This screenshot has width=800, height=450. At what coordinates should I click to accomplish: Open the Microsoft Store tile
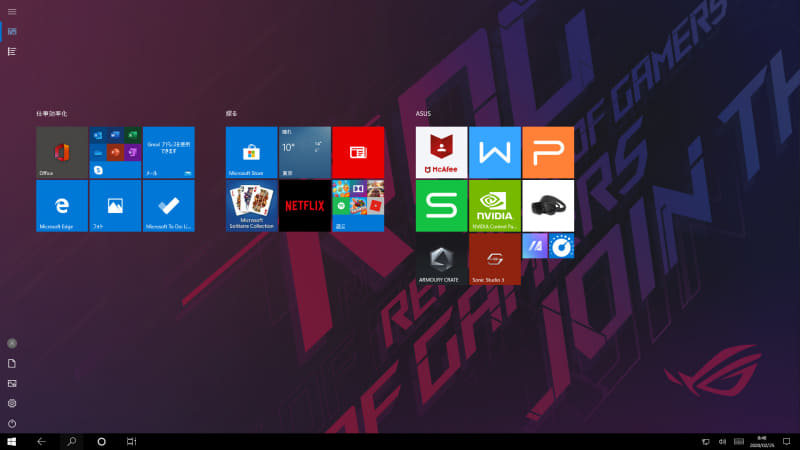(252, 152)
